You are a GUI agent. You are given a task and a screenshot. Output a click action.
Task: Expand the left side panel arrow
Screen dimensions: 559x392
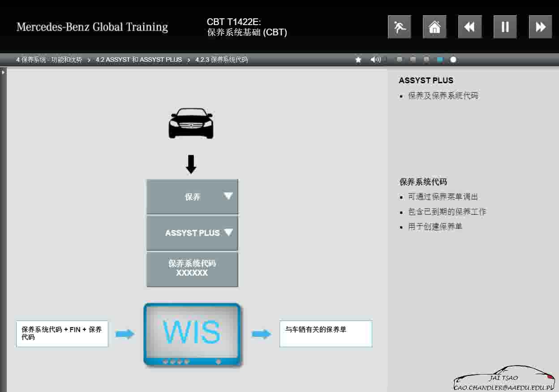[3, 72]
